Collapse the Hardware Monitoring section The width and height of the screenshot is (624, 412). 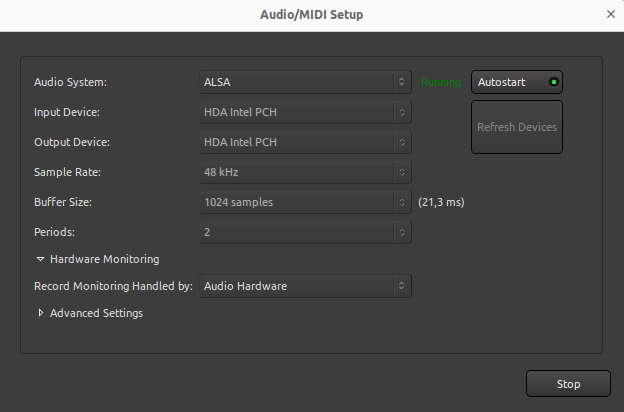98,259
